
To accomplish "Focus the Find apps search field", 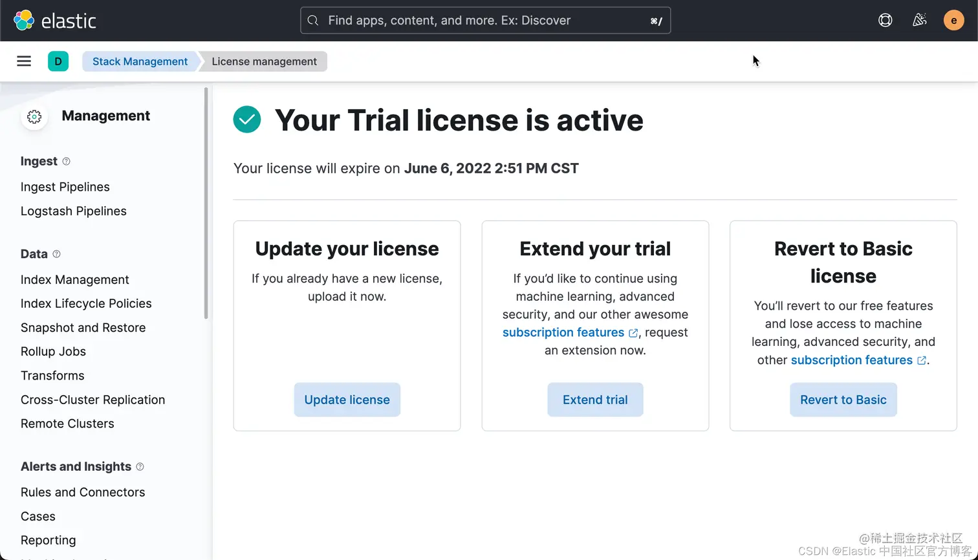I will click(x=485, y=21).
